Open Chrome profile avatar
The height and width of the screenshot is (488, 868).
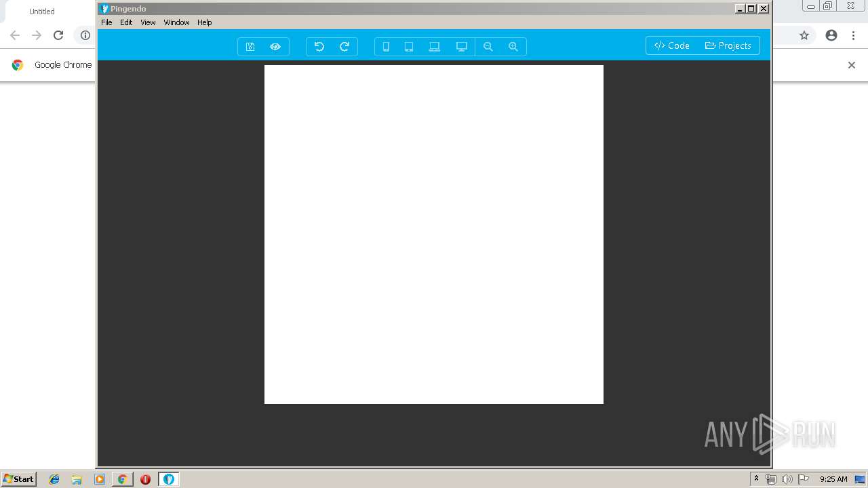[x=831, y=35]
